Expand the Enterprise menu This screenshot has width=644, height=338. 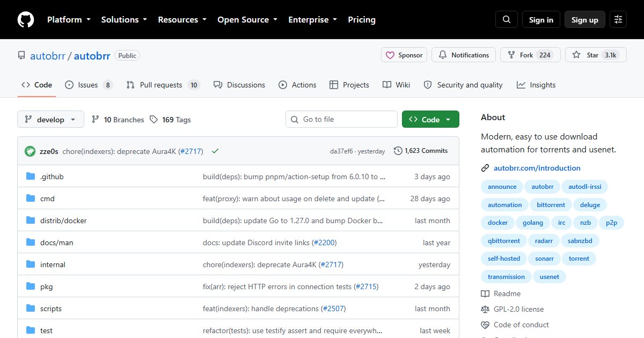coord(313,20)
